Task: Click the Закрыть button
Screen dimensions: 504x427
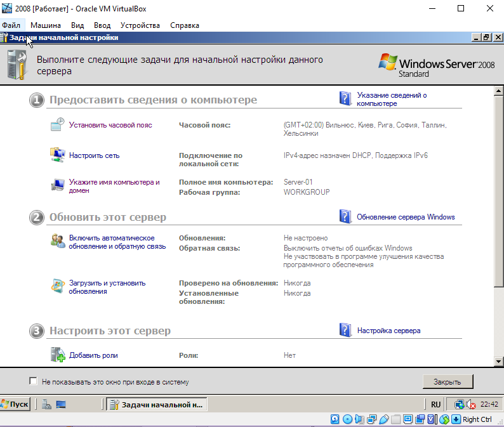Action: point(448,381)
